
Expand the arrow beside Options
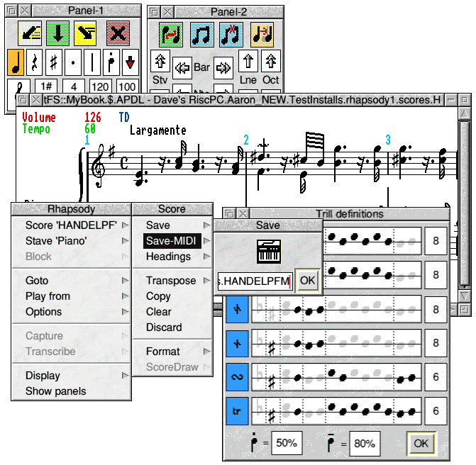point(125,312)
